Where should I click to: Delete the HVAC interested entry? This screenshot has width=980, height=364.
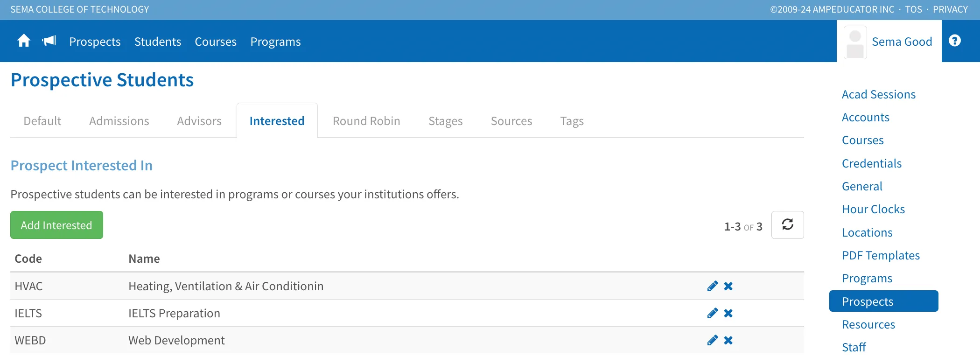[x=728, y=286]
